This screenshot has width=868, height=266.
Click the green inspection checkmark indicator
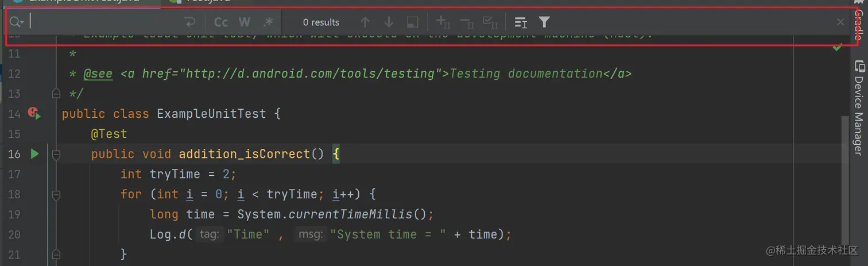click(x=837, y=48)
